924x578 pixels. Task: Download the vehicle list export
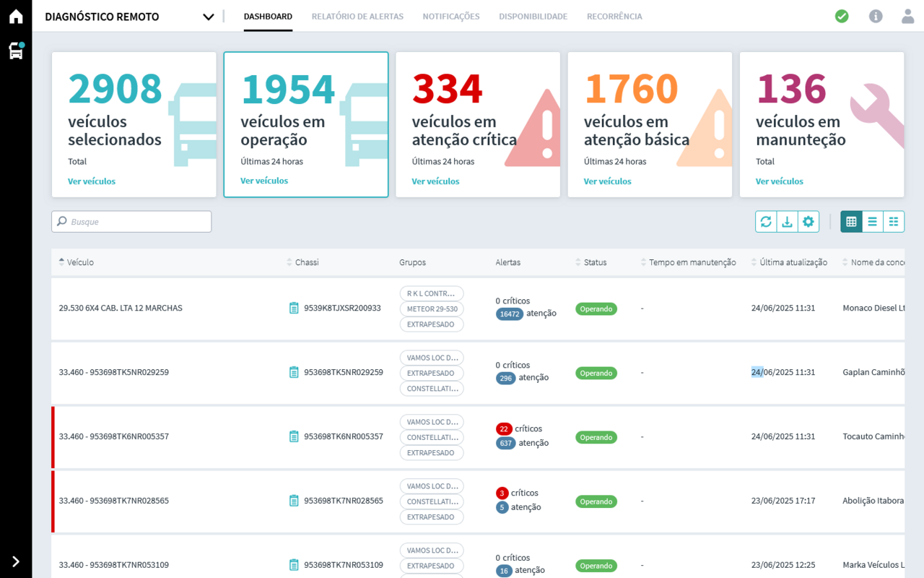tap(787, 222)
